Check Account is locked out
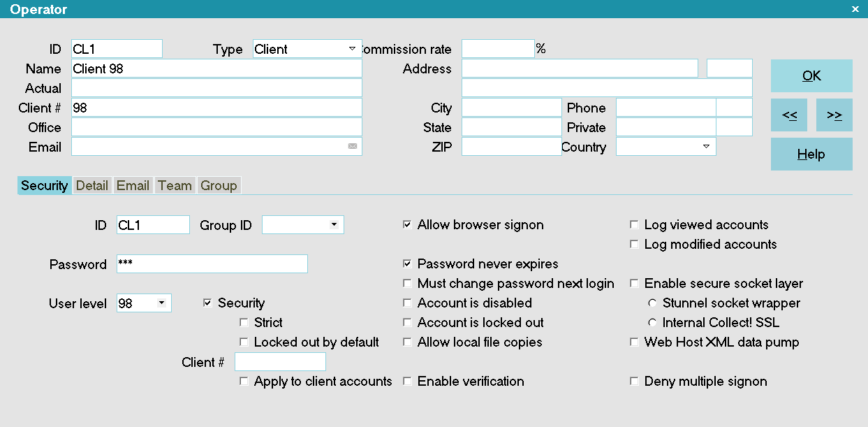 pos(407,323)
